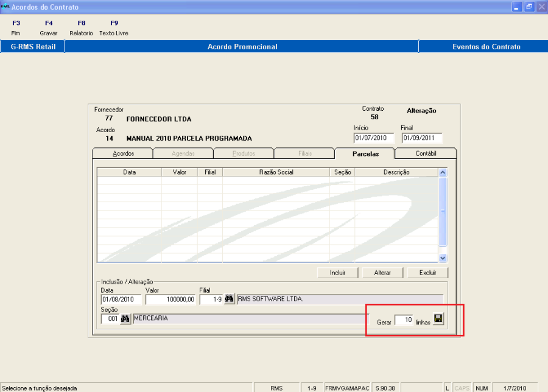Click the Filial field showing 1-9

tap(211, 299)
